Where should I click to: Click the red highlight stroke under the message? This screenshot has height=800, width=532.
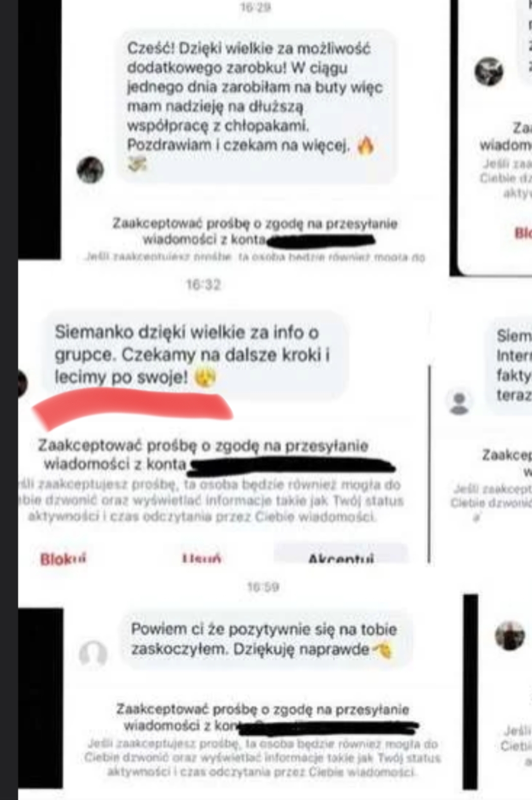[133, 408]
